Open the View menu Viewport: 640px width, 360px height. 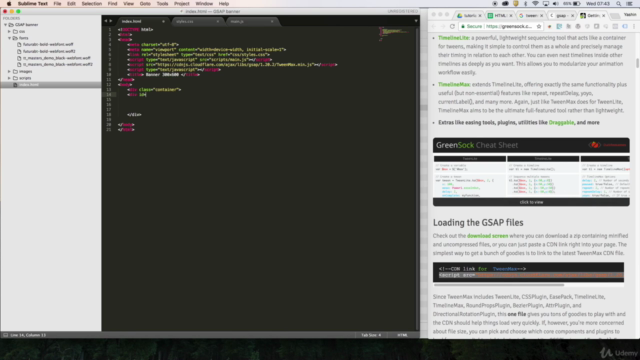pyautogui.click(x=129, y=4)
